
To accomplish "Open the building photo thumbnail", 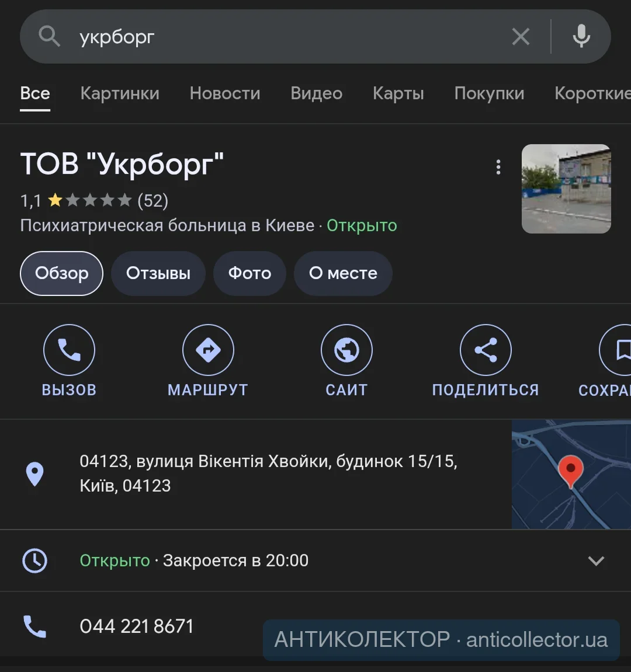I will (566, 189).
